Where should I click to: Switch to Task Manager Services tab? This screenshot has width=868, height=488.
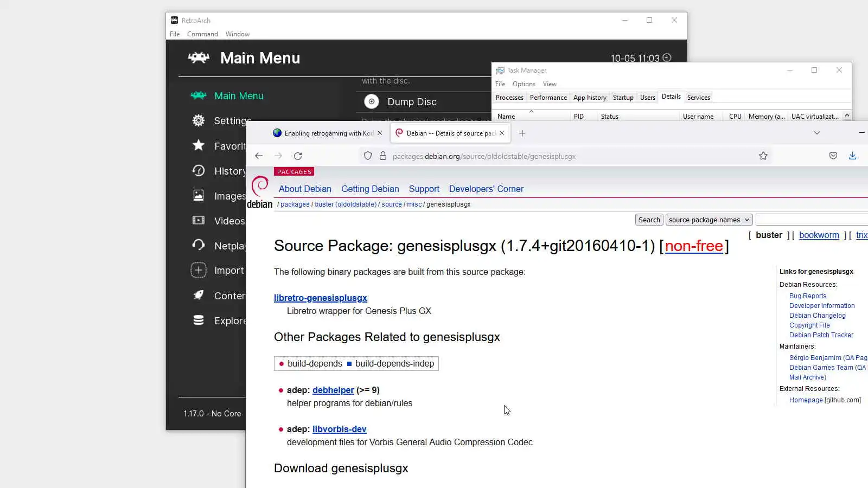699,98
